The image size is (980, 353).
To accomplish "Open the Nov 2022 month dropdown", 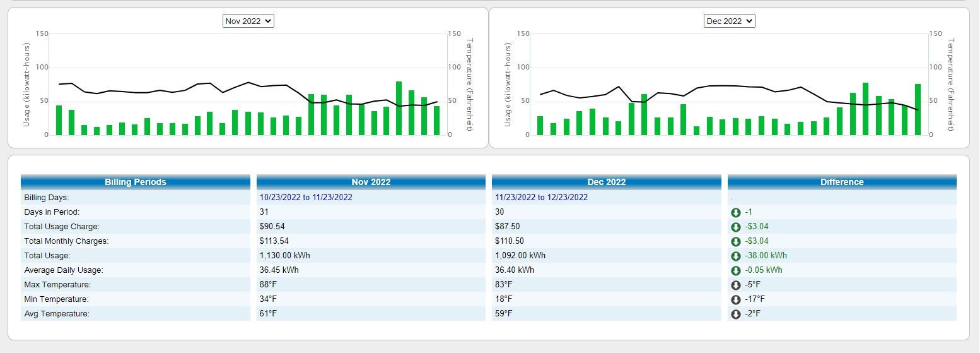I will click(248, 21).
